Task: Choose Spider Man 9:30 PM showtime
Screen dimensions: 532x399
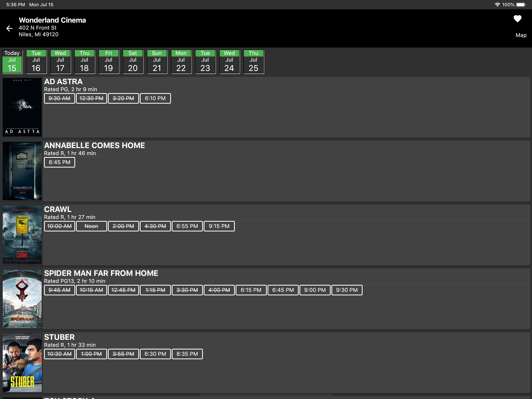Action: pyautogui.click(x=347, y=290)
